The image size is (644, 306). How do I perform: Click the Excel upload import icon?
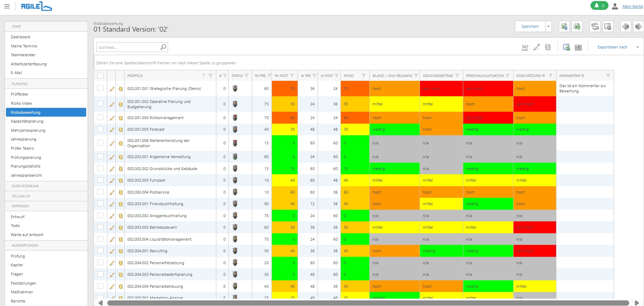564,26
